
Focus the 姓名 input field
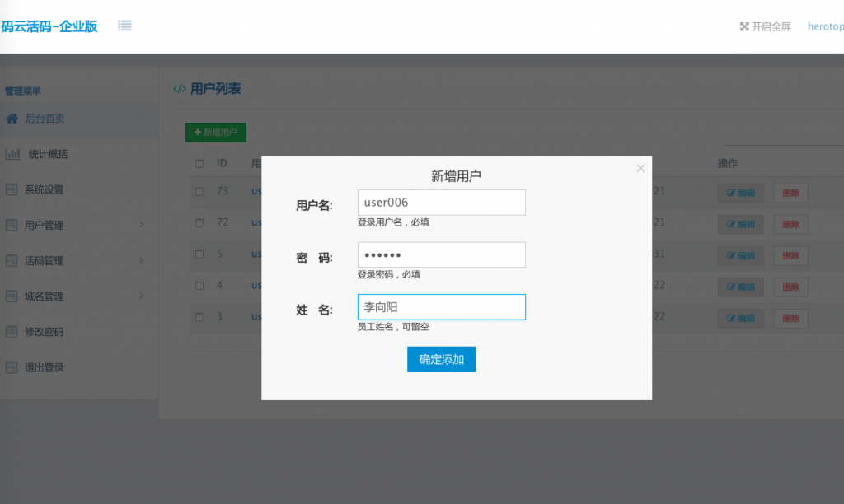pos(442,307)
